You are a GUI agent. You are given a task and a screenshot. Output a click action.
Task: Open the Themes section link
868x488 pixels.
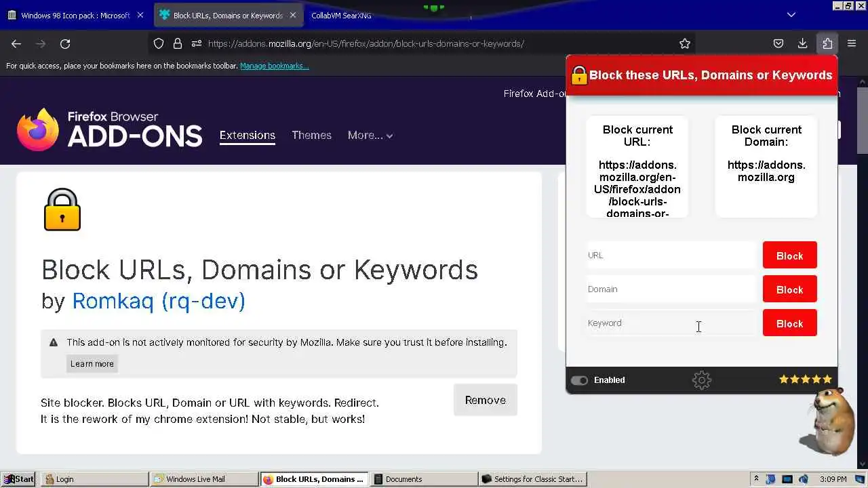point(311,136)
